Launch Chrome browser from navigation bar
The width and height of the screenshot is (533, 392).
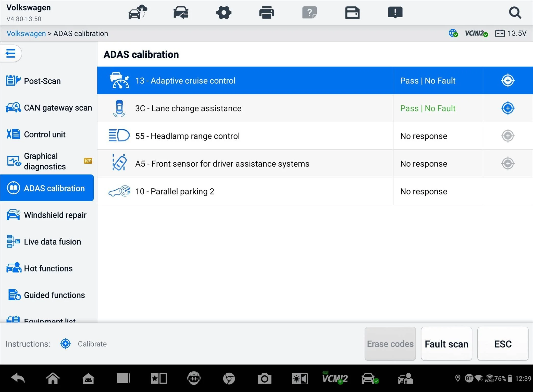[x=229, y=378]
